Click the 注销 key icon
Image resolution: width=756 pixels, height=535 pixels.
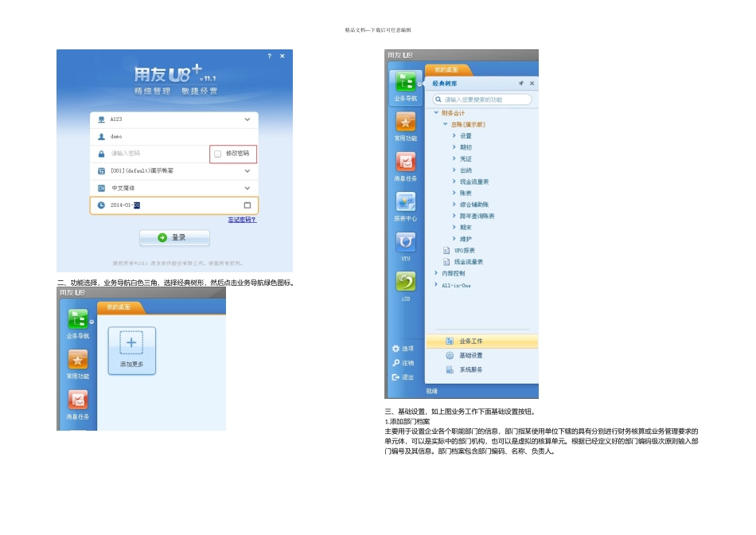[x=396, y=363]
